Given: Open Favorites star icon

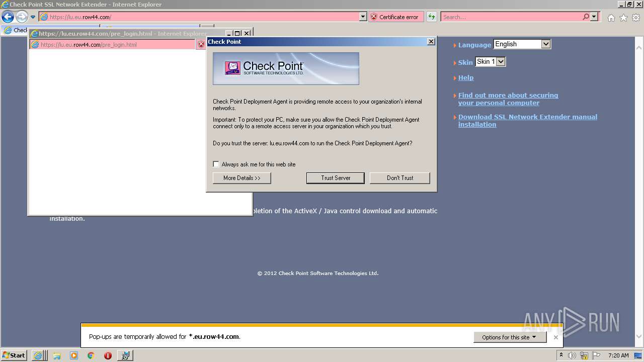Looking at the screenshot, I should (623, 18).
